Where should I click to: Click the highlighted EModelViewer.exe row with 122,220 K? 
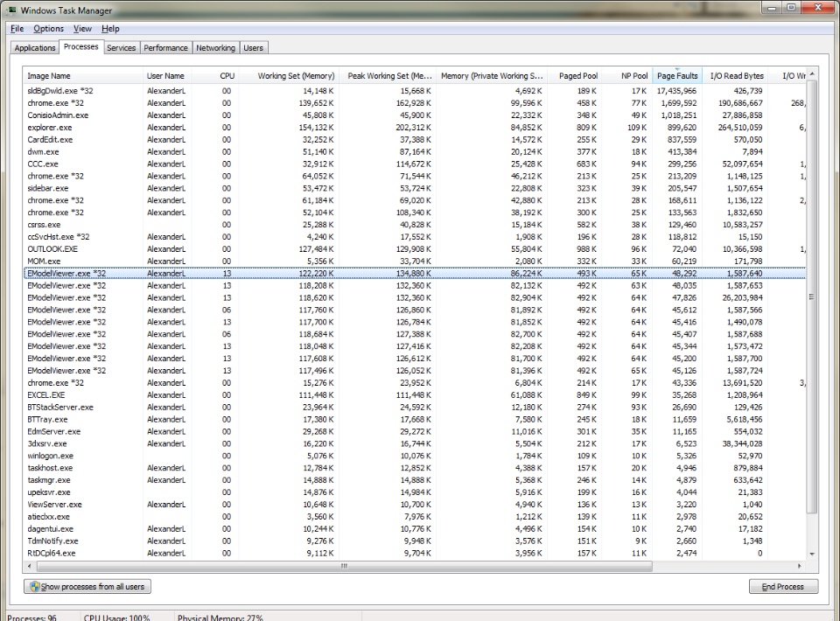click(415, 274)
